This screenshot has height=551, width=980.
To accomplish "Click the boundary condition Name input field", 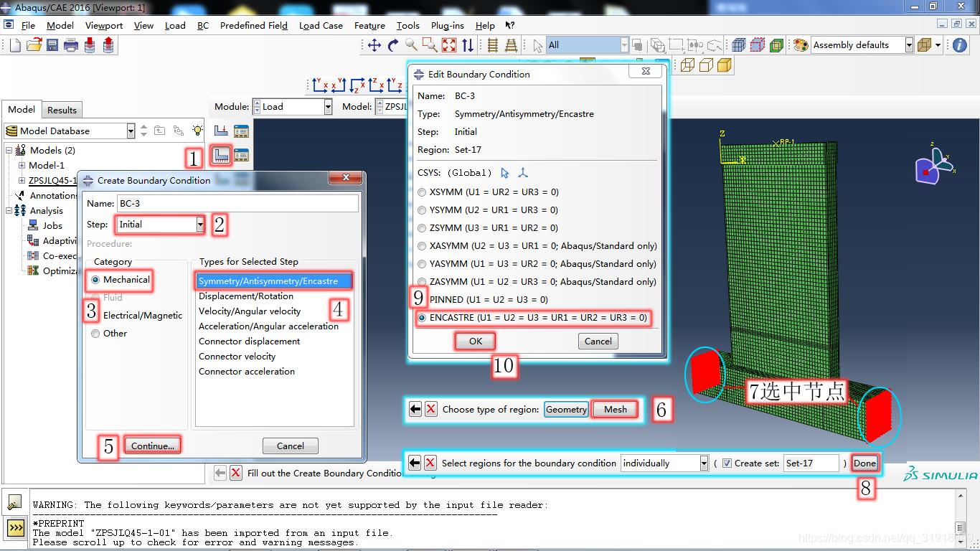I will tap(237, 204).
